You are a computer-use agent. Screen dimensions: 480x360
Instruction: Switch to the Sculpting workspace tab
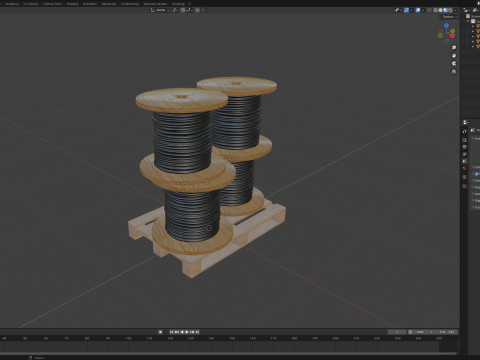click(12, 4)
